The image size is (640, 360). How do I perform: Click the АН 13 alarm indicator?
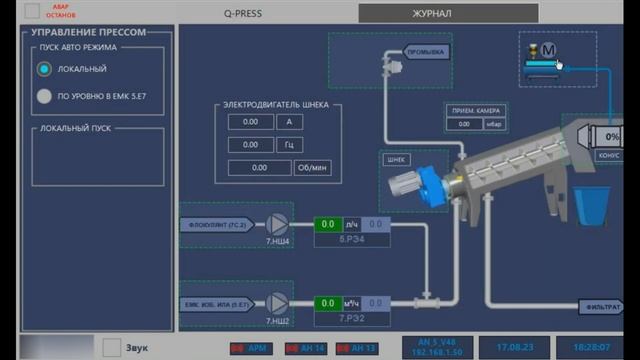[357, 348]
